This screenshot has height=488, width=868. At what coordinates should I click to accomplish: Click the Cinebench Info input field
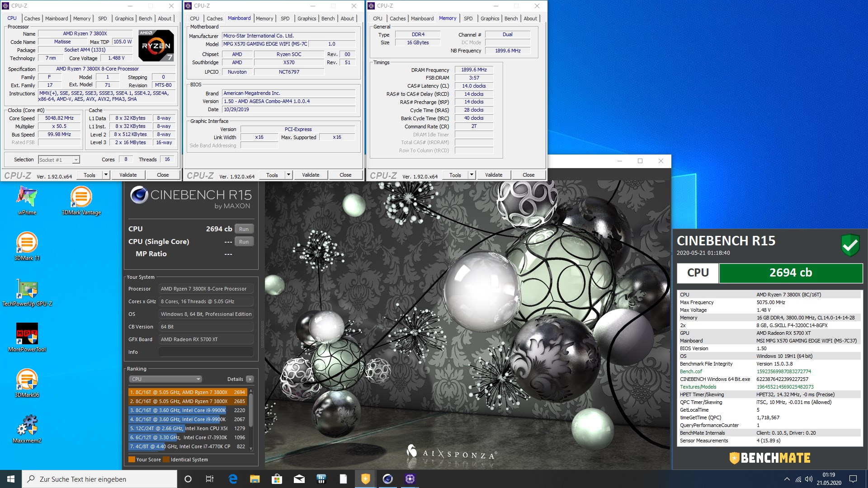pyautogui.click(x=206, y=352)
